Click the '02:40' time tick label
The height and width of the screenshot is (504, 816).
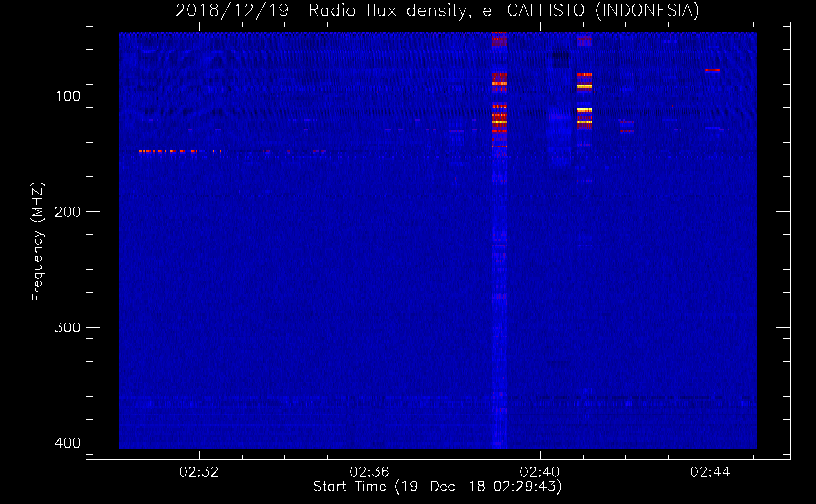[x=540, y=472]
